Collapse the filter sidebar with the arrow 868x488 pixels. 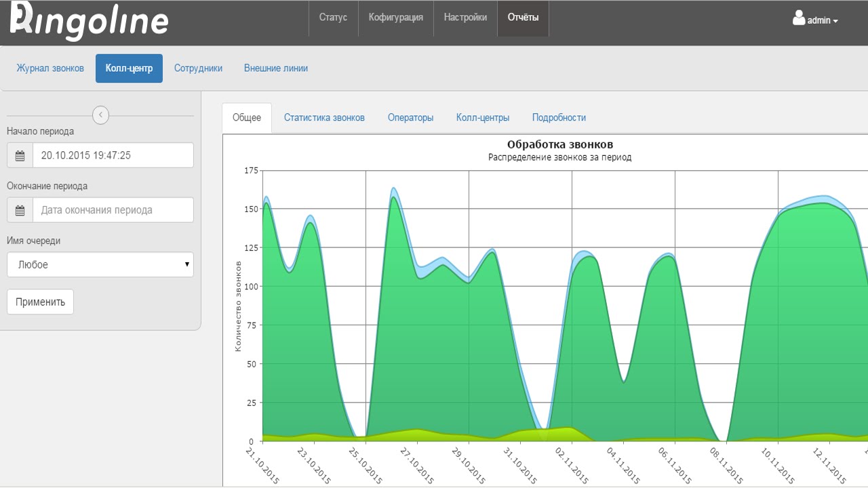[100, 115]
